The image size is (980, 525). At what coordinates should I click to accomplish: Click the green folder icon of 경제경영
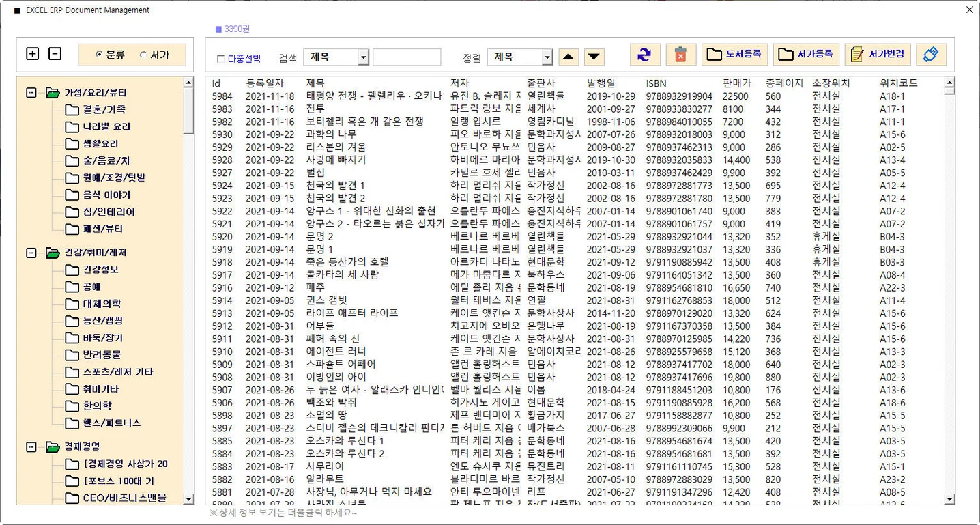point(53,447)
